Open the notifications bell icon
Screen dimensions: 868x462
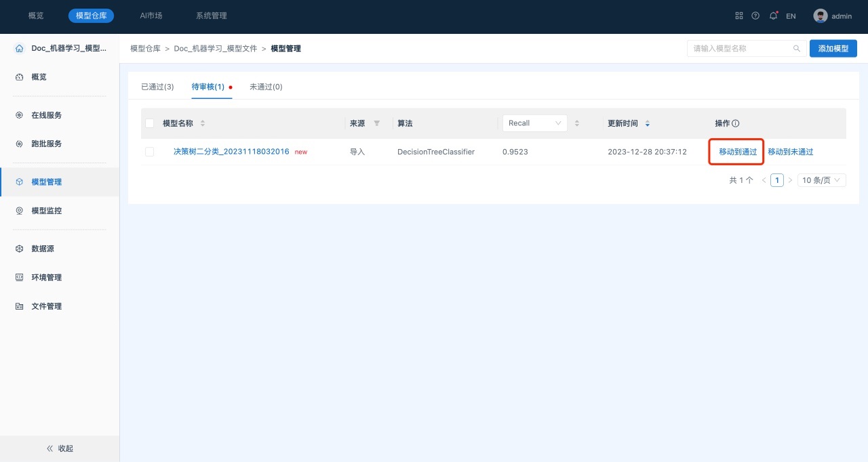[773, 16]
